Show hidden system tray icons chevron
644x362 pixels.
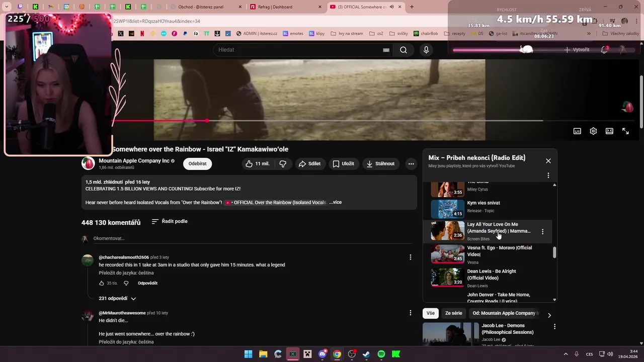click(x=566, y=354)
